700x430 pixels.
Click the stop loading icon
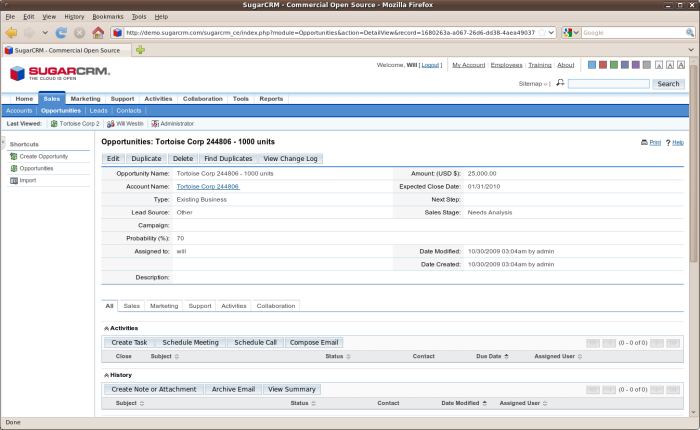tap(79, 33)
